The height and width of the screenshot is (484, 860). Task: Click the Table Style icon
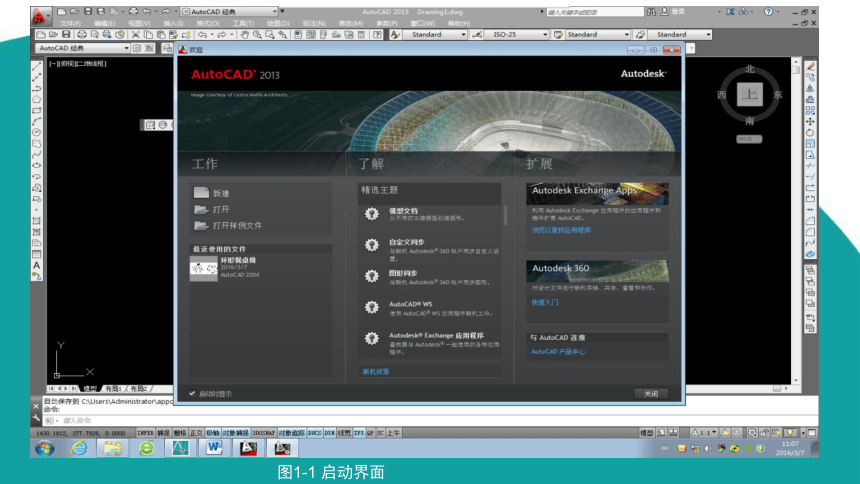[x=558, y=35]
